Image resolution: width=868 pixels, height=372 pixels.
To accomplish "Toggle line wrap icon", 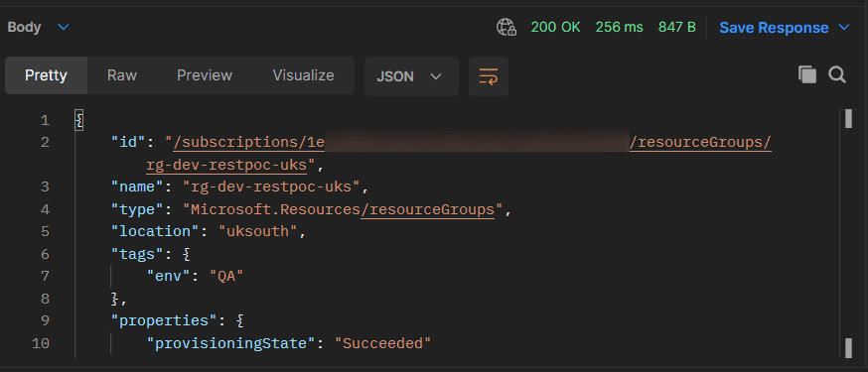I will tap(489, 76).
